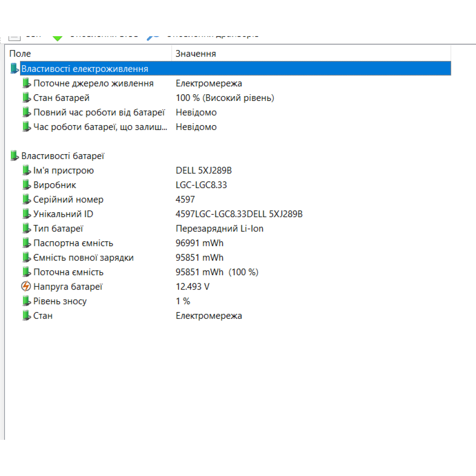Click Невідомо value of Час роботи батареї, що залиш...

(196, 127)
